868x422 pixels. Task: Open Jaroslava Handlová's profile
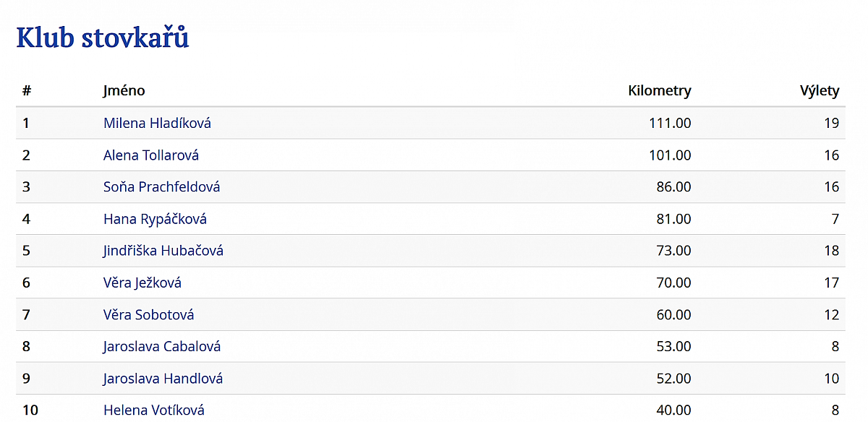point(163,379)
